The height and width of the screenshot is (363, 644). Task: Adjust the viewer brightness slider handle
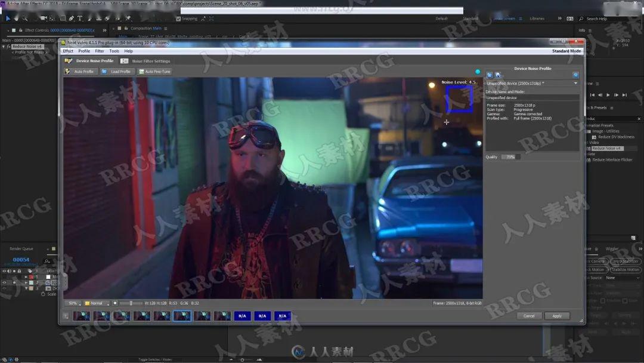click(x=131, y=303)
